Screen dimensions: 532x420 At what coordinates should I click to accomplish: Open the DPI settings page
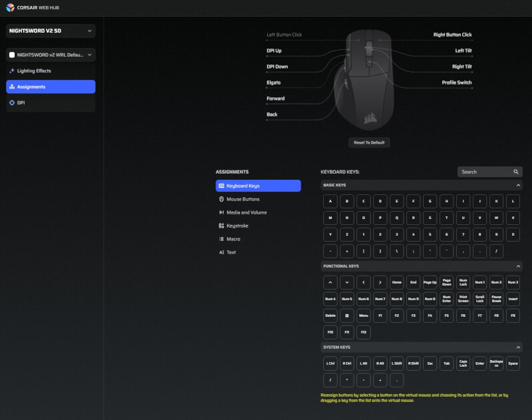51,103
